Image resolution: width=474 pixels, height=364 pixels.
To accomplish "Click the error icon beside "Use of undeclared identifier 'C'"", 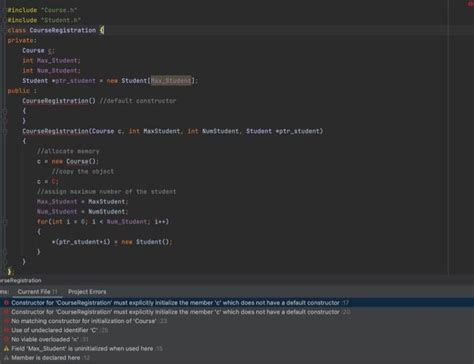I will coord(6,330).
